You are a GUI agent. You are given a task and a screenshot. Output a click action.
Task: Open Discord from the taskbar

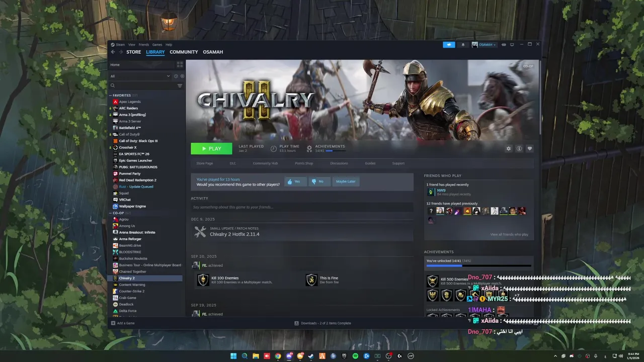point(289,356)
